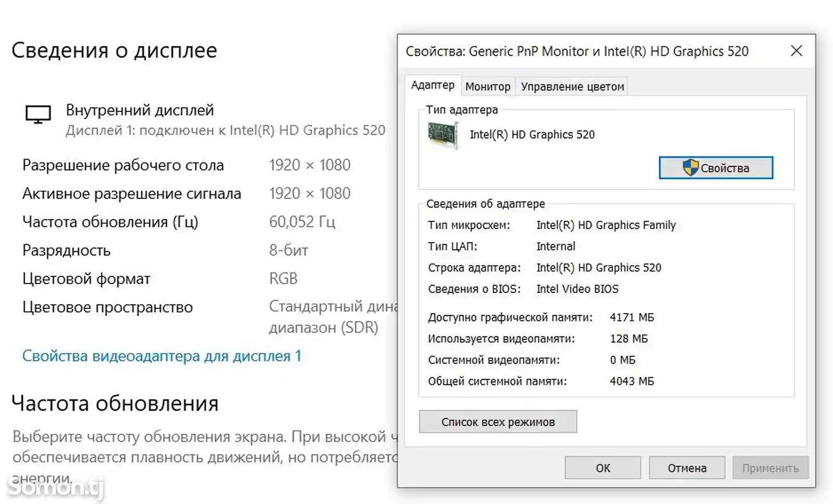Click the Разрешение рабочего стола label
Viewport: 833px width, 504px height.
(123, 165)
